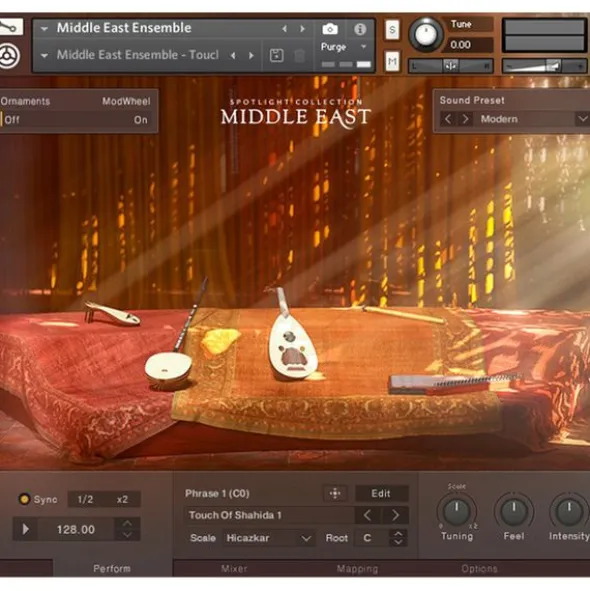Click the Phrase 1 (C0) label
590x591 pixels.
[x=217, y=493]
